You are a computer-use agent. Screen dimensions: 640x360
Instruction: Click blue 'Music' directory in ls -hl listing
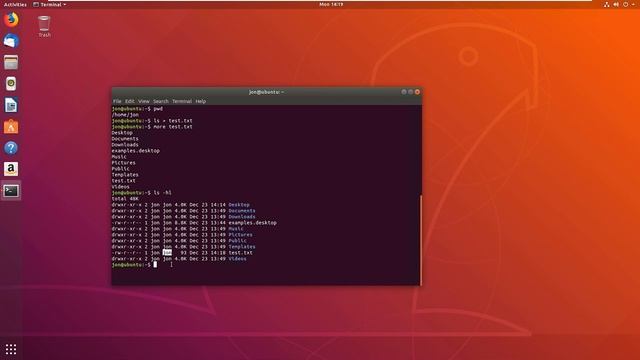click(236, 229)
